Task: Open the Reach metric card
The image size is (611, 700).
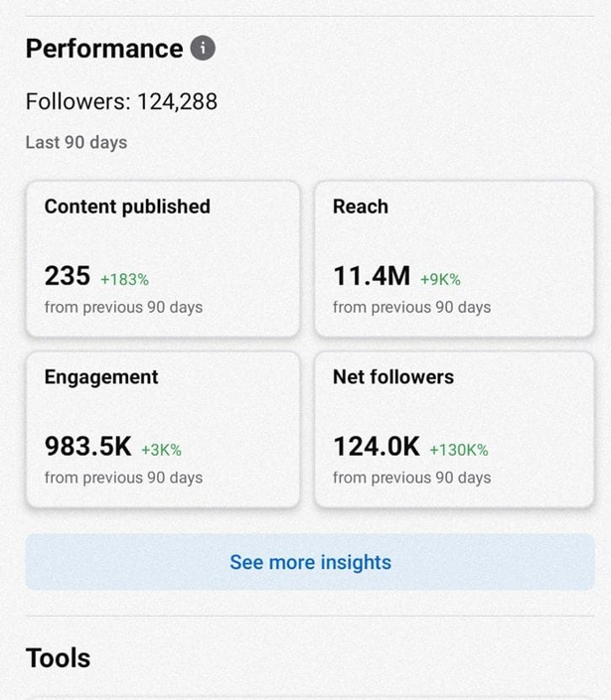Action: tap(454, 258)
